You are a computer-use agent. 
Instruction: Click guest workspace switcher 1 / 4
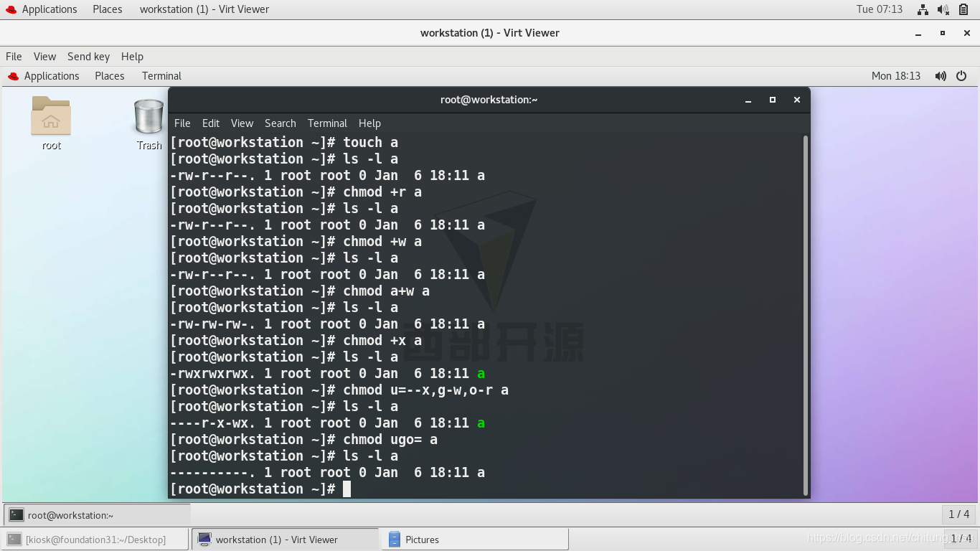(958, 514)
